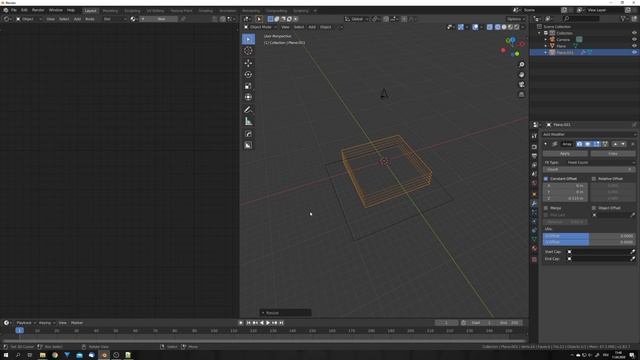
Task: Open the Object Mode dropdown in viewport
Action: click(x=260, y=27)
